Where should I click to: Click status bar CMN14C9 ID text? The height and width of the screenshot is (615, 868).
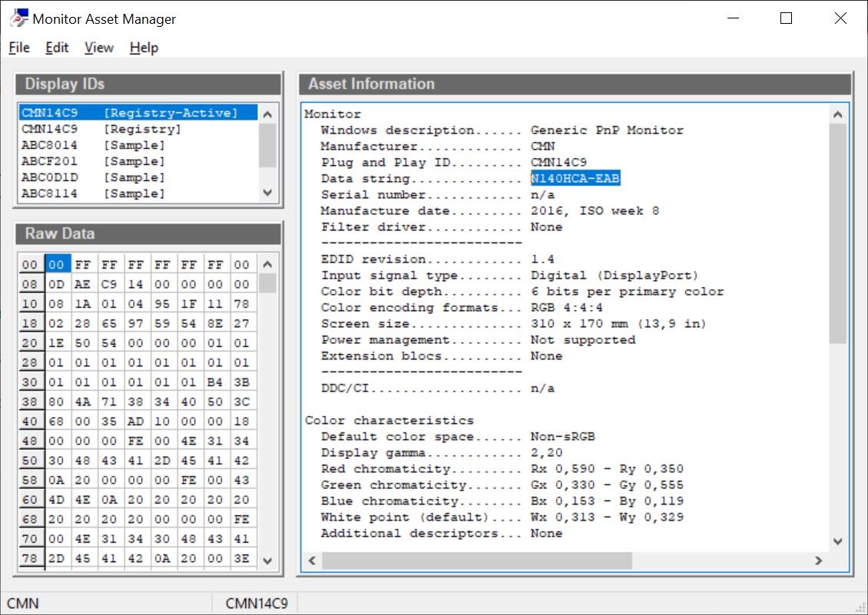tap(257, 603)
